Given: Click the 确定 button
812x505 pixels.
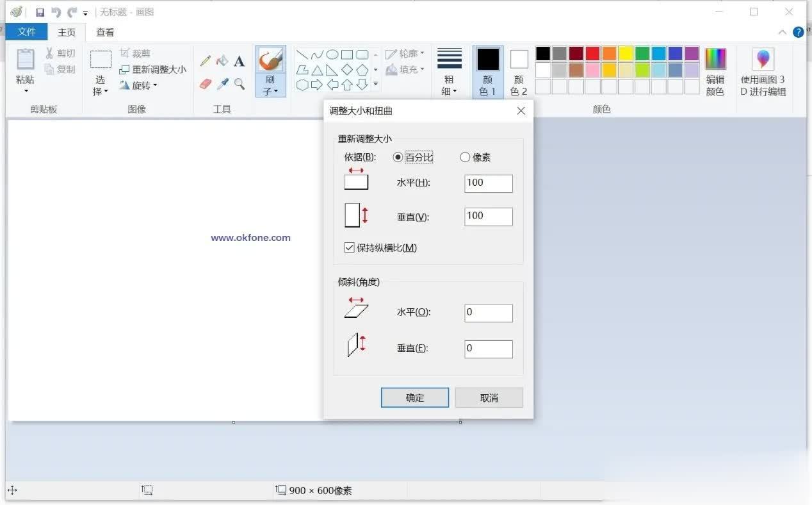Looking at the screenshot, I should (414, 397).
